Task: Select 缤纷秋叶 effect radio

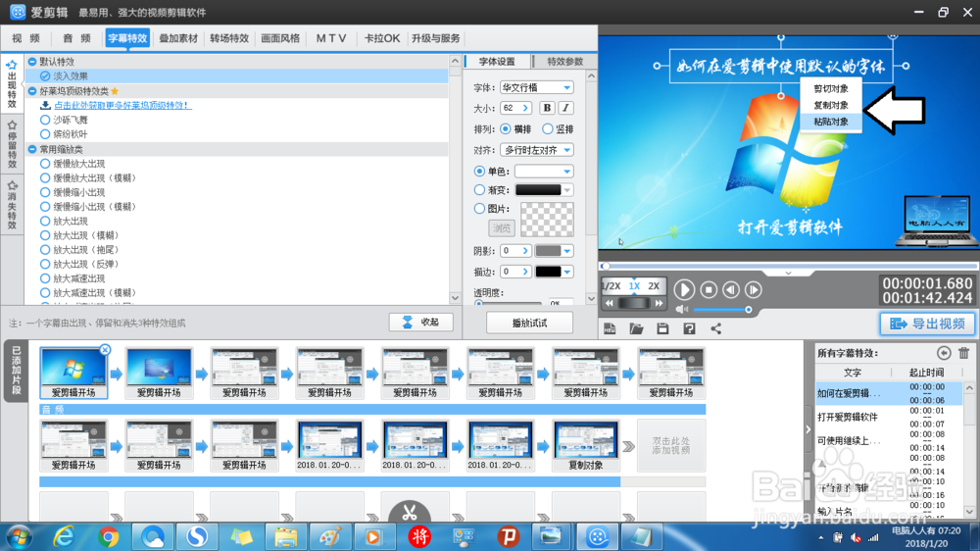Action: 45,134
